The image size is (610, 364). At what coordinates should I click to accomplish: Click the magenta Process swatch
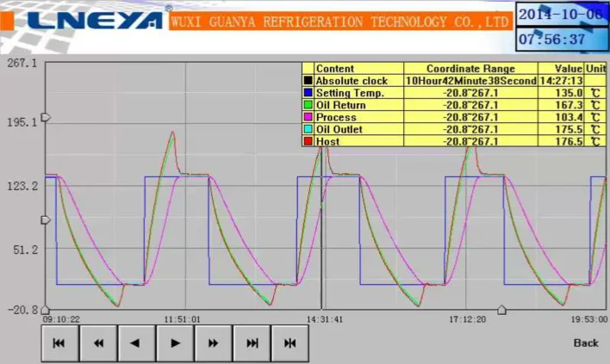point(308,116)
